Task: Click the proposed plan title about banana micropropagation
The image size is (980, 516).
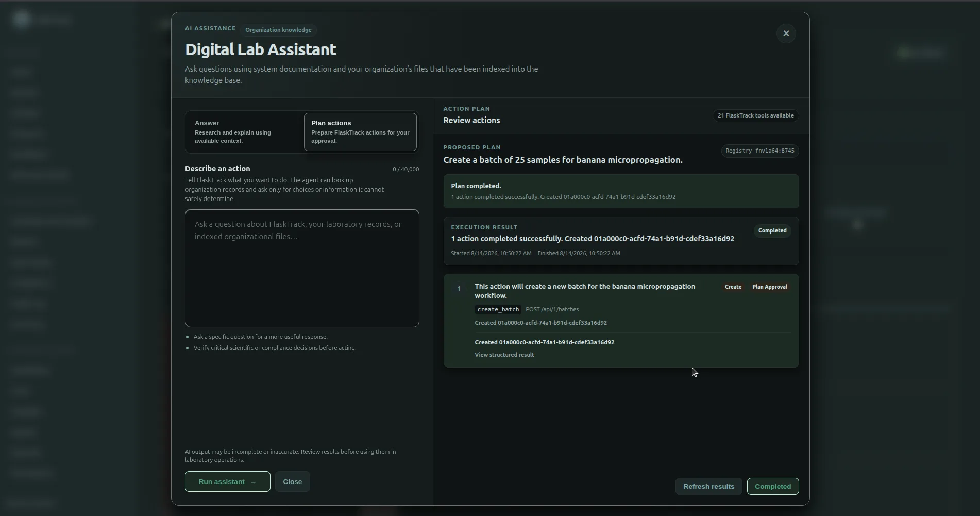Action: pos(563,160)
